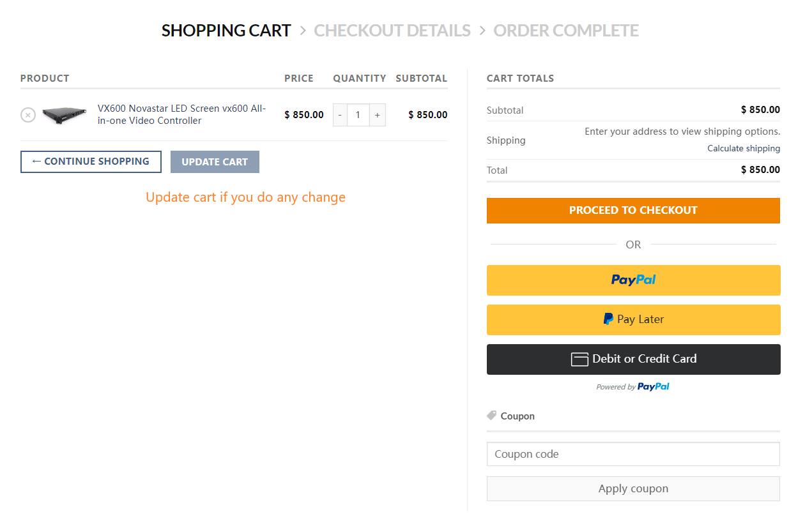This screenshot has width=812, height=528.
Task: Pay with the PayPal button
Action: click(633, 280)
